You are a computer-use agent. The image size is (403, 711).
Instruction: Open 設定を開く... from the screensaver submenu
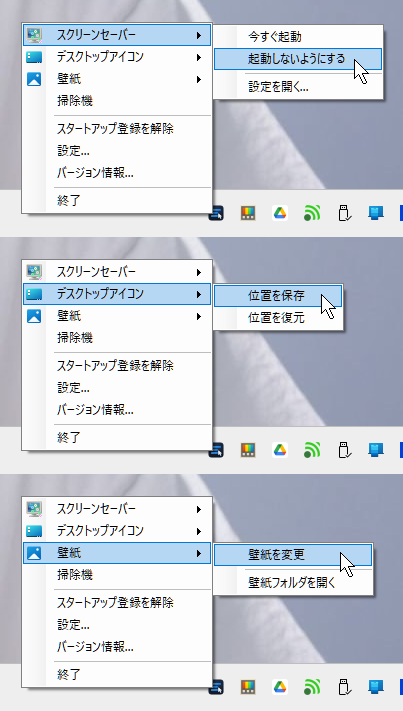298,87
